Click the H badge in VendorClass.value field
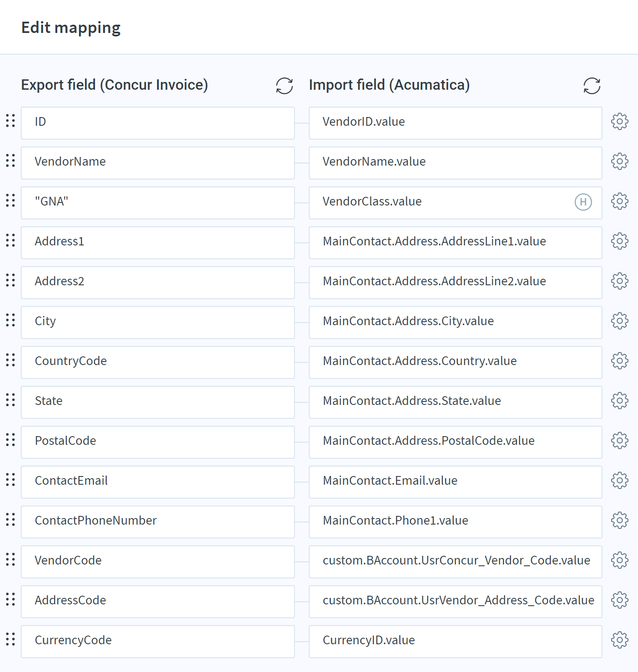 [x=583, y=202]
